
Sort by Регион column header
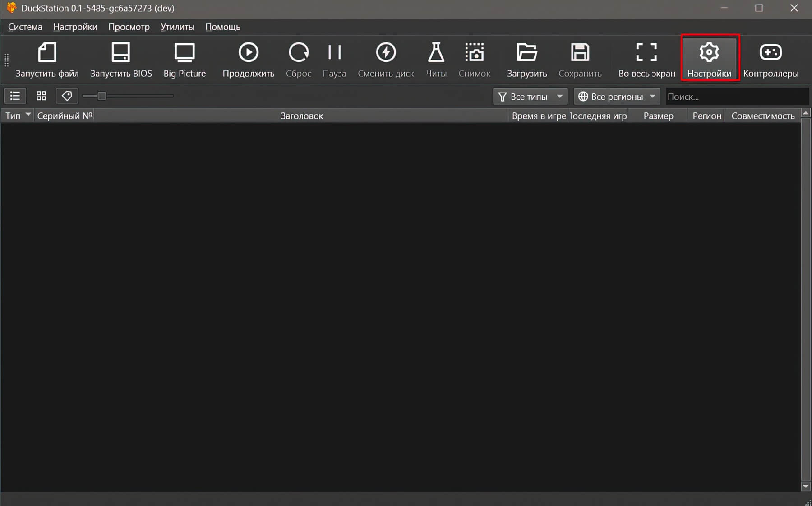706,116
